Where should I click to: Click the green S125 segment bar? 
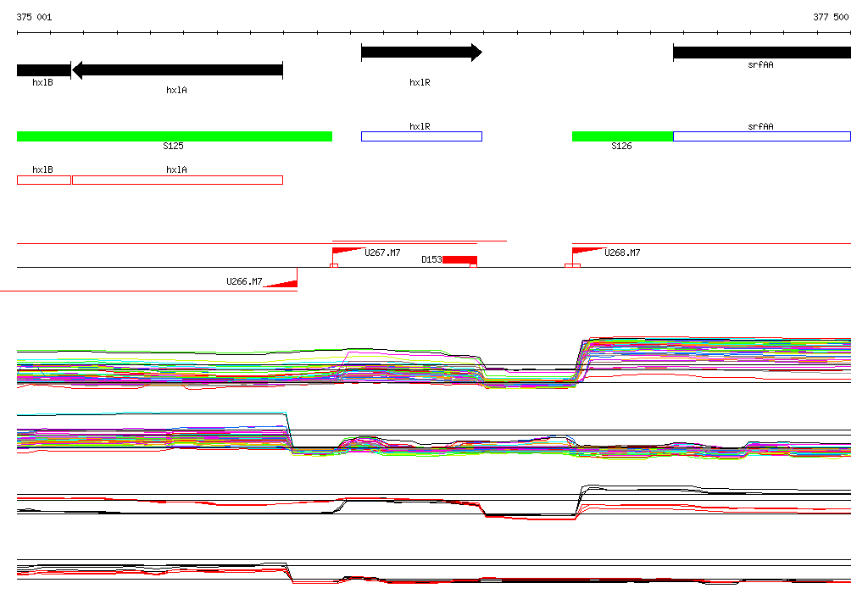click(x=175, y=136)
